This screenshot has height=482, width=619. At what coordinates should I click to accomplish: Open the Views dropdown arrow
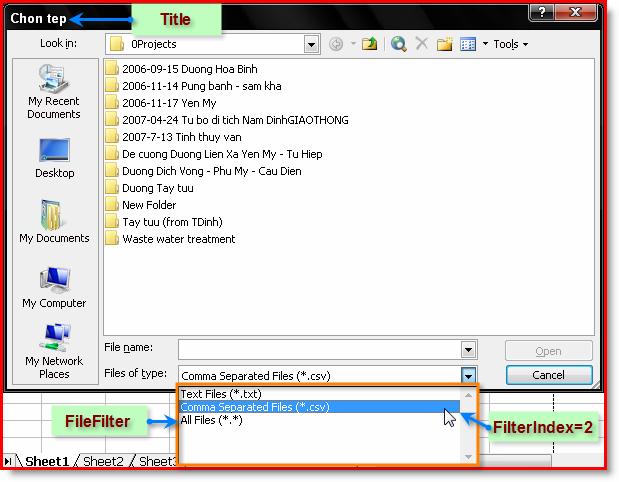coord(485,44)
